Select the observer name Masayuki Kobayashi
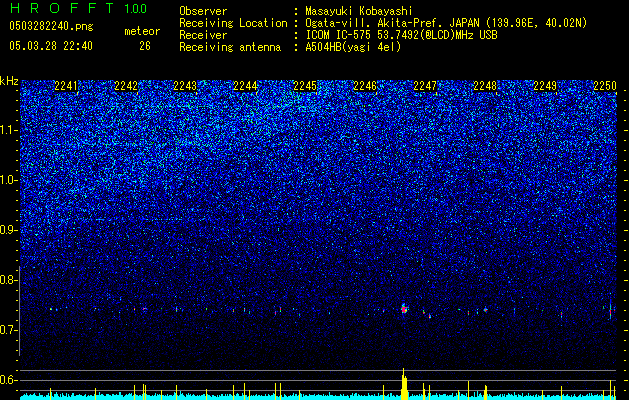The height and width of the screenshot is (400, 629). point(359,11)
